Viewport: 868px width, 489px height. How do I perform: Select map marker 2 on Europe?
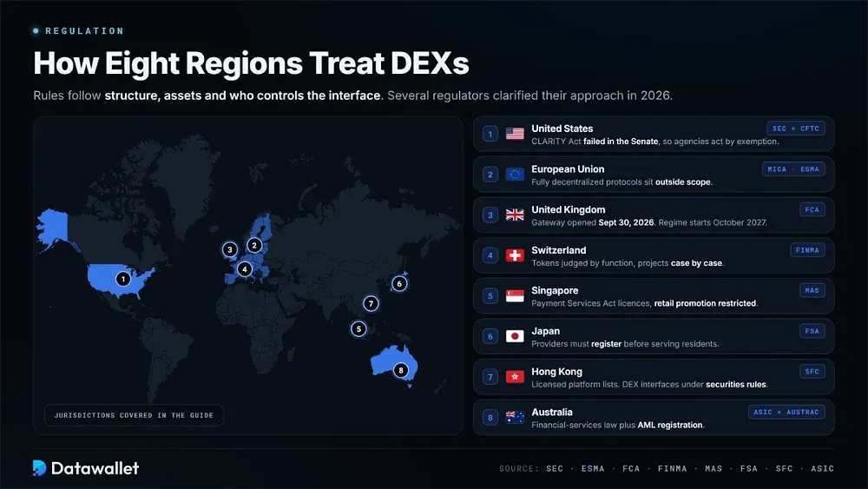tap(254, 245)
